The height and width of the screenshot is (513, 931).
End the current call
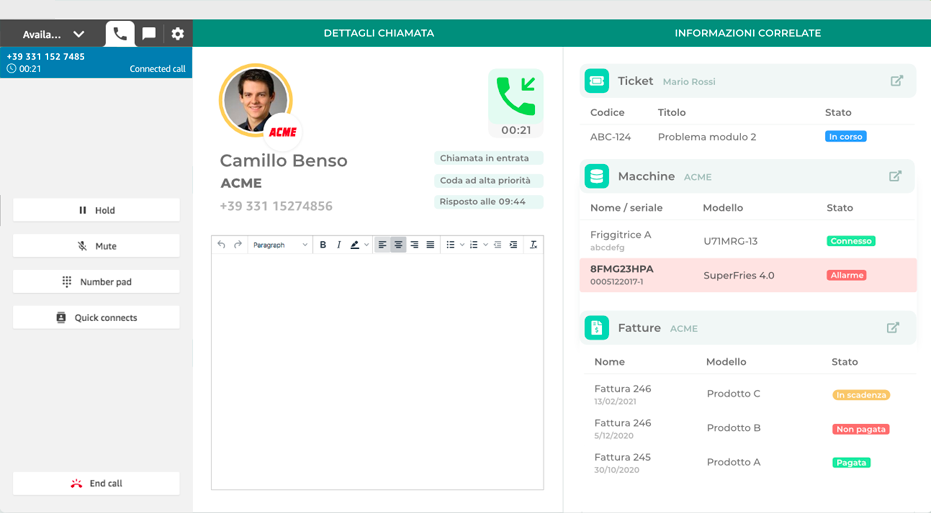(96, 483)
